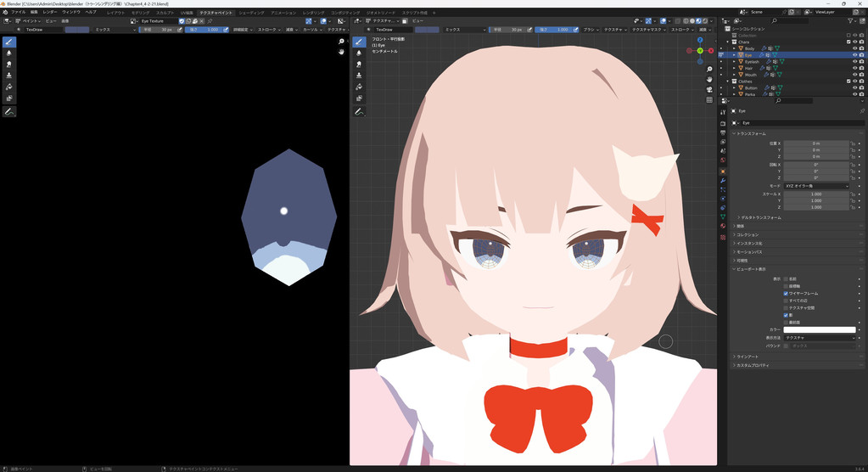The image size is (868, 472).
Task: Open the ミックス blend mode dropdown in viewport
Action: coord(464,30)
